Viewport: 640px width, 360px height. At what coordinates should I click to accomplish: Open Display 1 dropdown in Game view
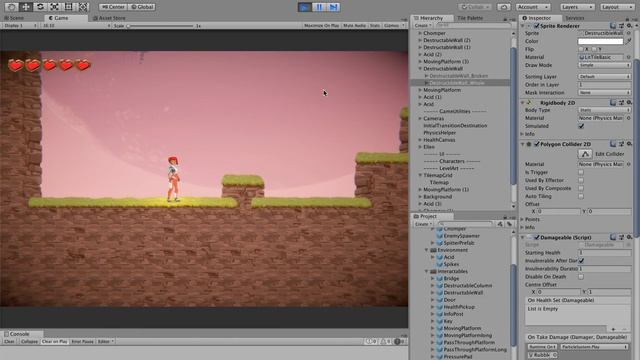[20, 25]
